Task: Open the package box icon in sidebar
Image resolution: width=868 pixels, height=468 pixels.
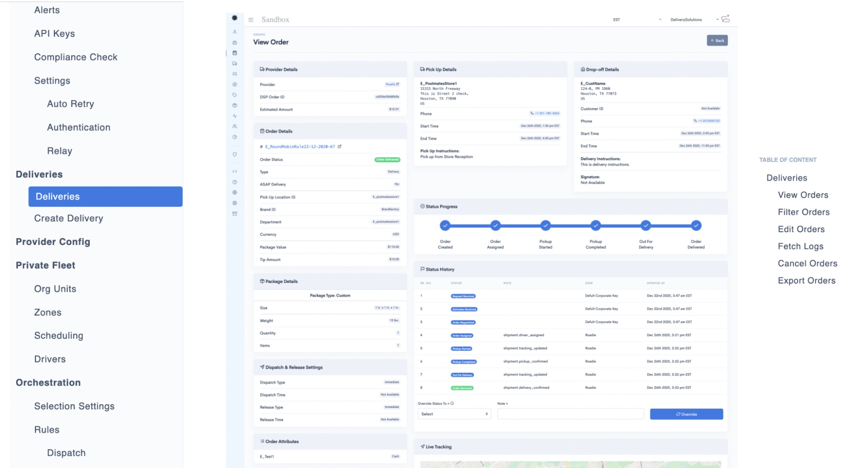Action: click(234, 106)
